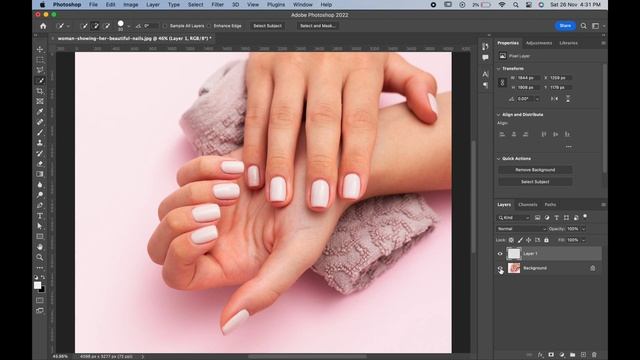Screen dimensions: 640x360
Task: Click Create adjustment layer icon
Action: coord(562,355)
